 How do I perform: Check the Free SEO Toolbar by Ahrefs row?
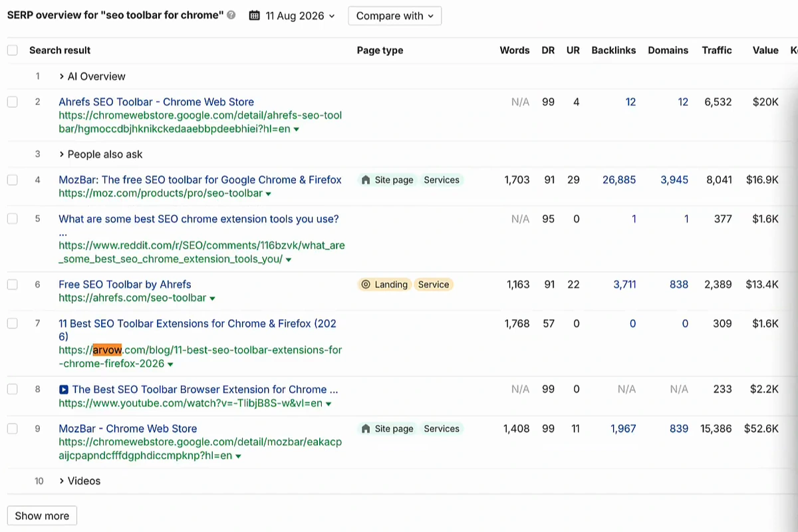pos(12,285)
